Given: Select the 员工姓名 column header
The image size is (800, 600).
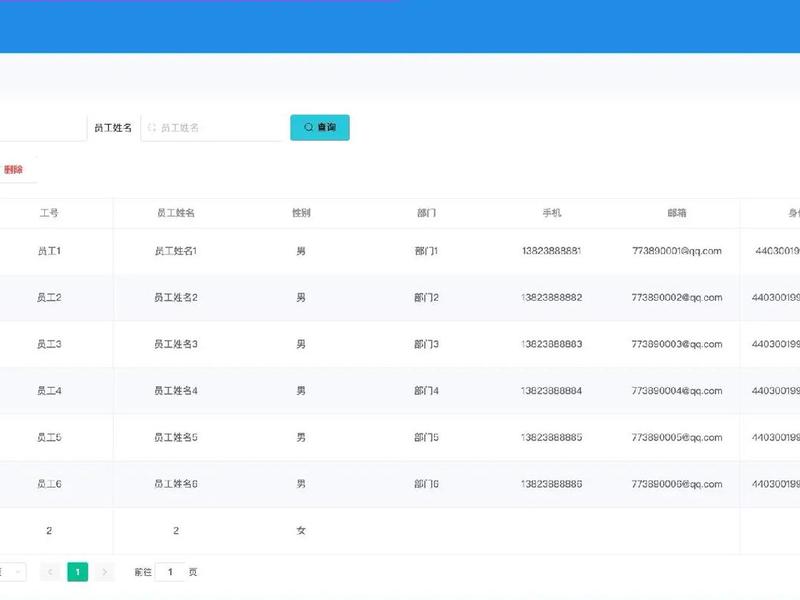Looking at the screenshot, I should (x=176, y=213).
